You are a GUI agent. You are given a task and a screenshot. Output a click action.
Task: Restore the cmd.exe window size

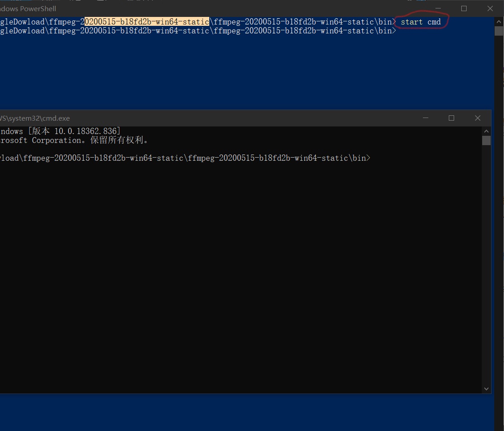click(x=451, y=118)
